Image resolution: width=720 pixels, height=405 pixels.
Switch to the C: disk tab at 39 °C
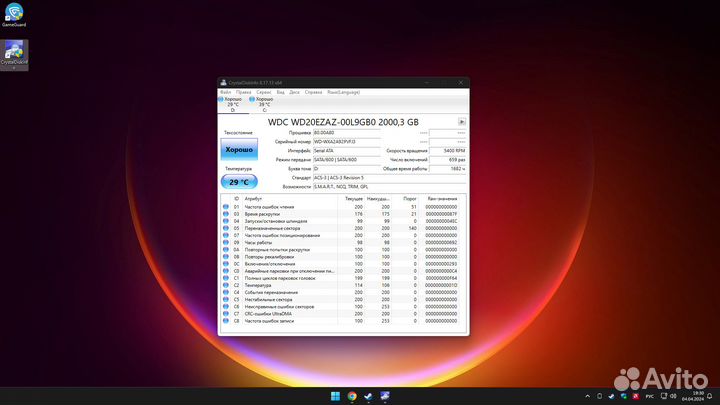click(x=264, y=105)
